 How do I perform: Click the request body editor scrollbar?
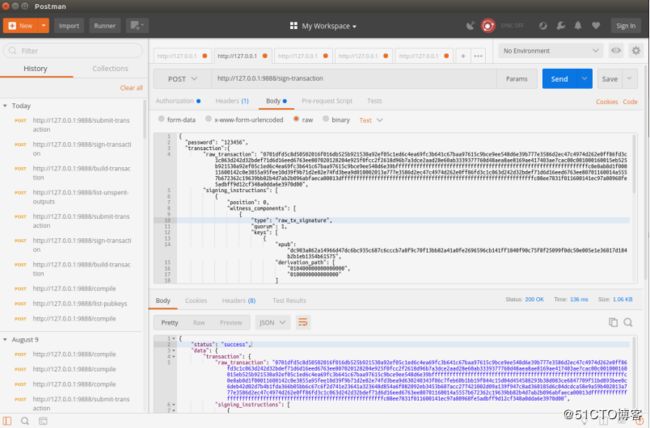pyautogui.click(x=633, y=164)
